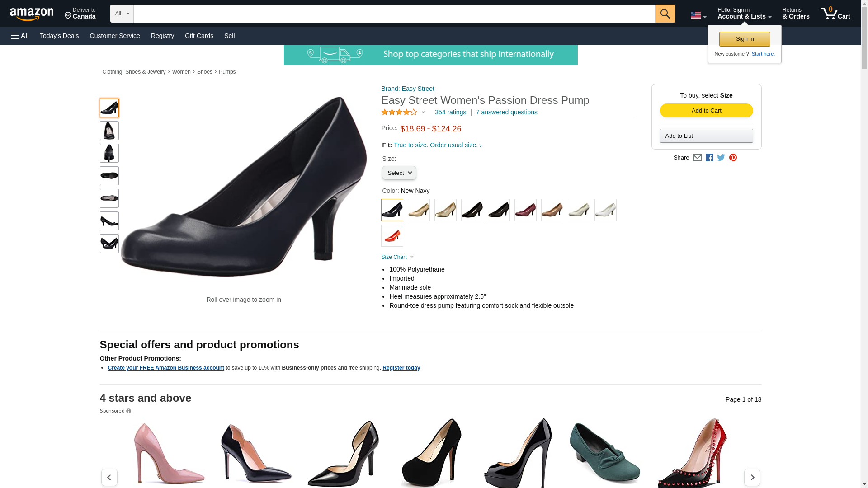The width and height of the screenshot is (868, 488).
Task: Open the language flag selector
Action: tap(698, 16)
